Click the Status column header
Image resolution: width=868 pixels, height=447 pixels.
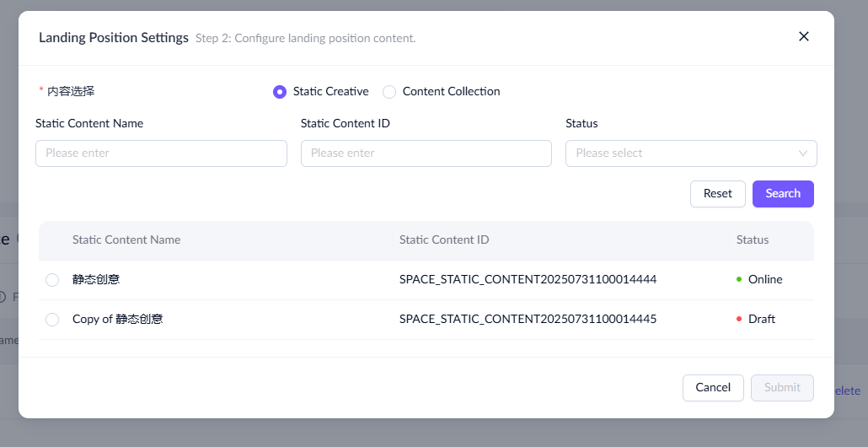click(x=752, y=240)
